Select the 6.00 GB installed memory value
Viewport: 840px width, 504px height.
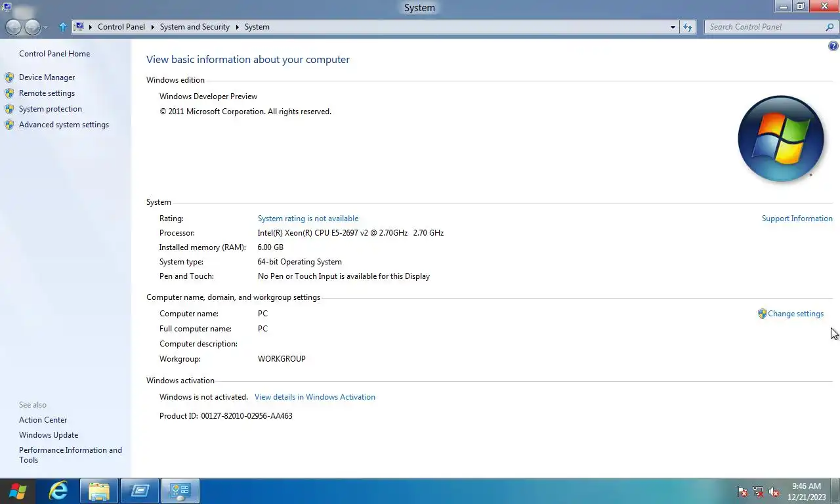(x=270, y=247)
